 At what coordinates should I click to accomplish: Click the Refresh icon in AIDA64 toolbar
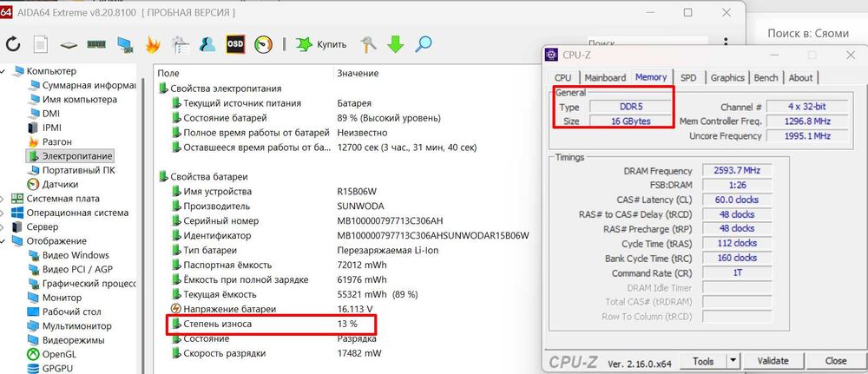[12, 44]
